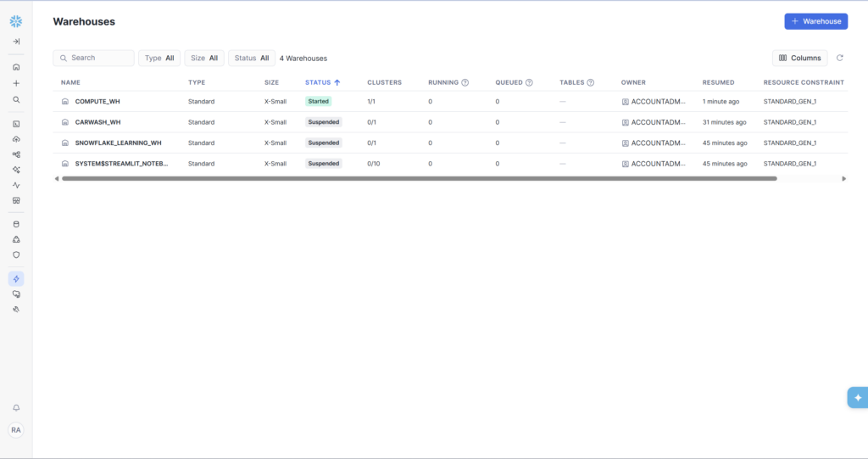Open the Status filter dropdown
The width and height of the screenshot is (868, 459).
tap(252, 58)
